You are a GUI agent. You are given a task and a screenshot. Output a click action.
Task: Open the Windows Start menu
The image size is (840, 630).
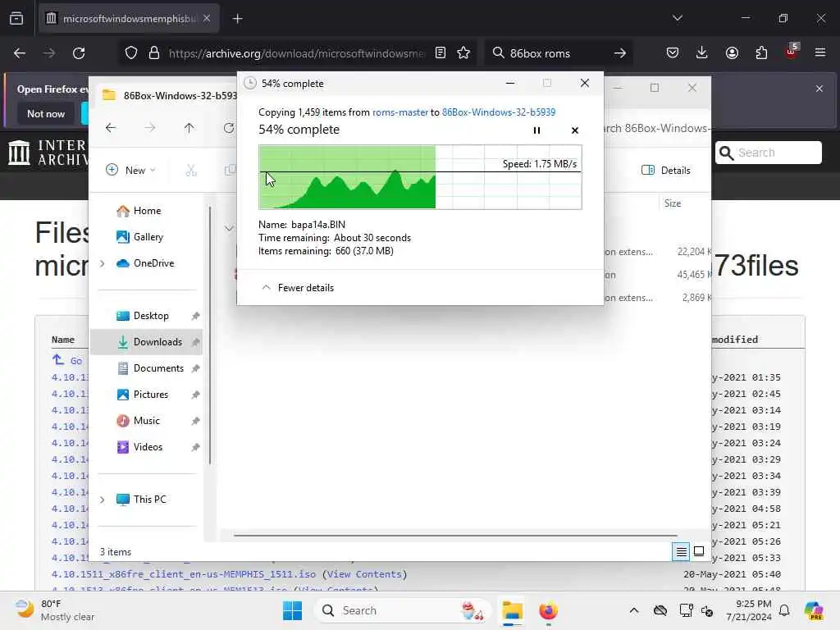293,610
